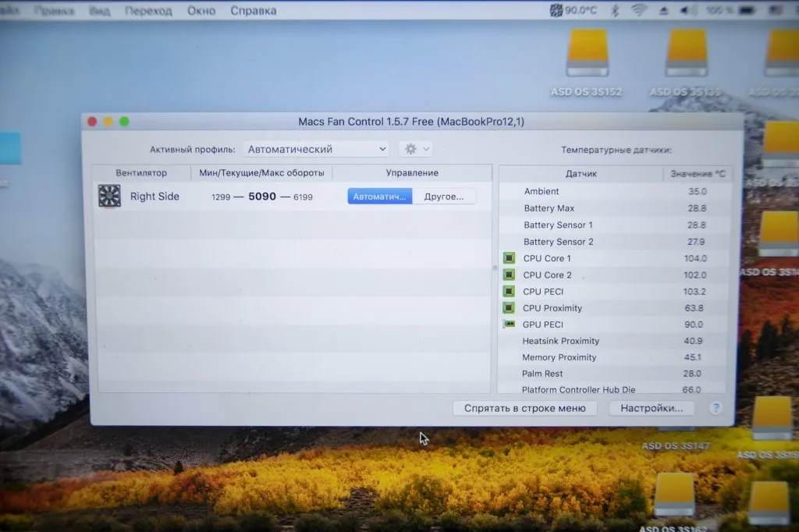Click the Спрятать в строке меню button
This screenshot has width=799, height=532.
(x=524, y=408)
